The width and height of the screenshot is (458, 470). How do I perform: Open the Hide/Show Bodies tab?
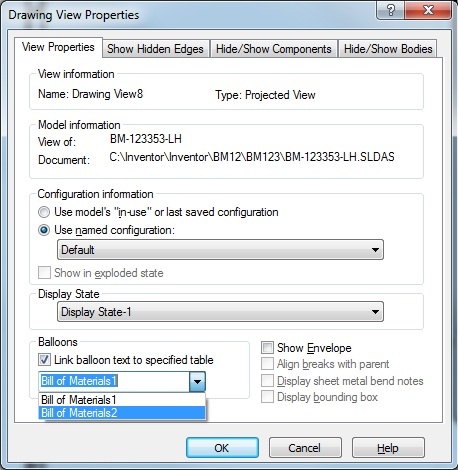388,49
